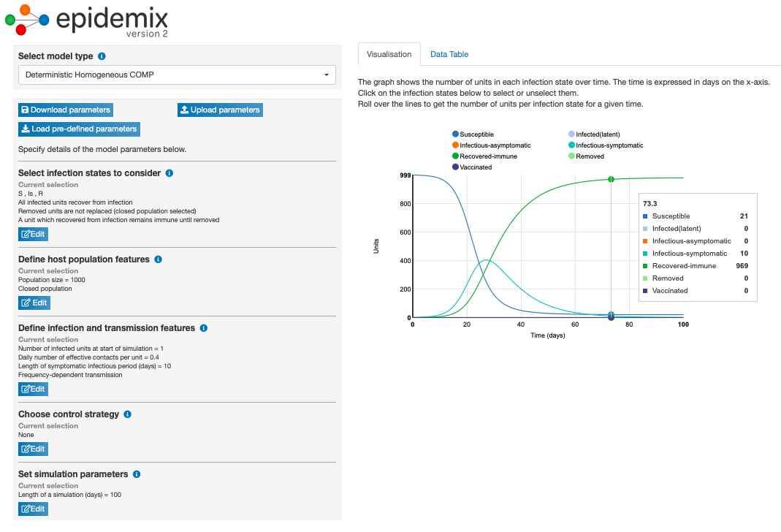Edit the simulation parameters section
This screenshot has height=532, width=781.
[34, 509]
